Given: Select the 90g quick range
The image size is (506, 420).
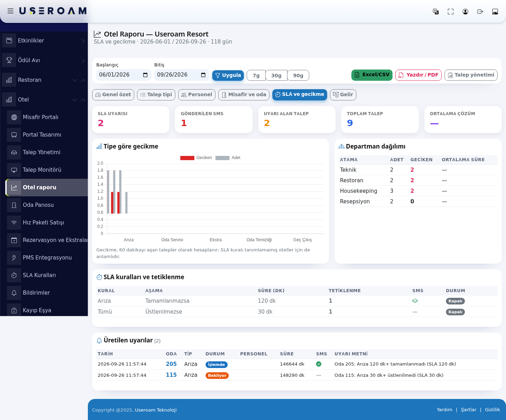Looking at the screenshot, I should (x=298, y=76).
